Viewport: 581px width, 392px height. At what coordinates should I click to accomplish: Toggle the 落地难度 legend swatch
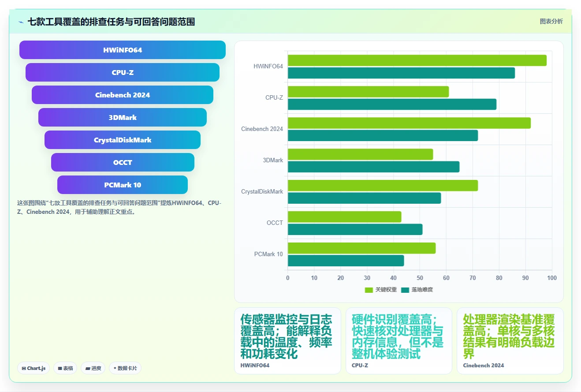(406, 290)
